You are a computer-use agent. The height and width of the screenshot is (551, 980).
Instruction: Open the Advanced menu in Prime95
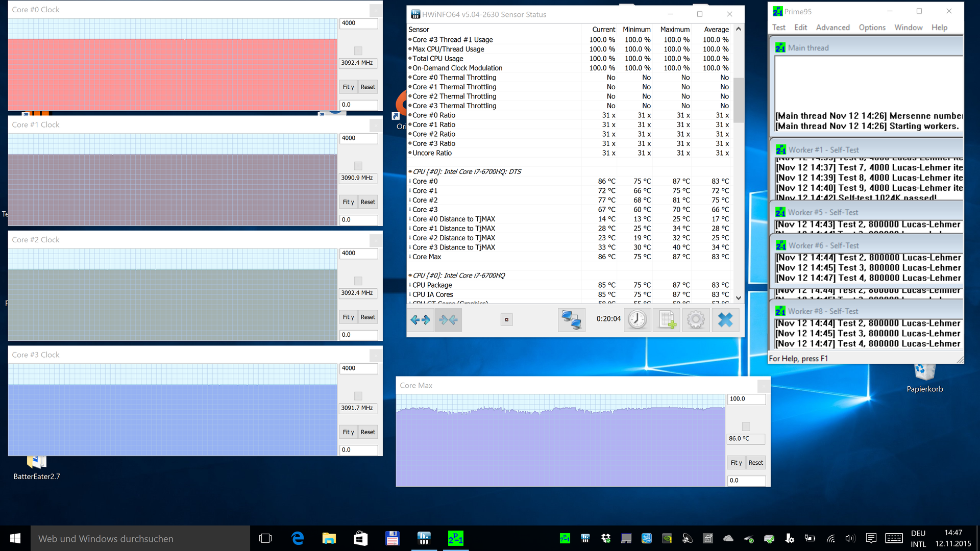click(x=832, y=28)
